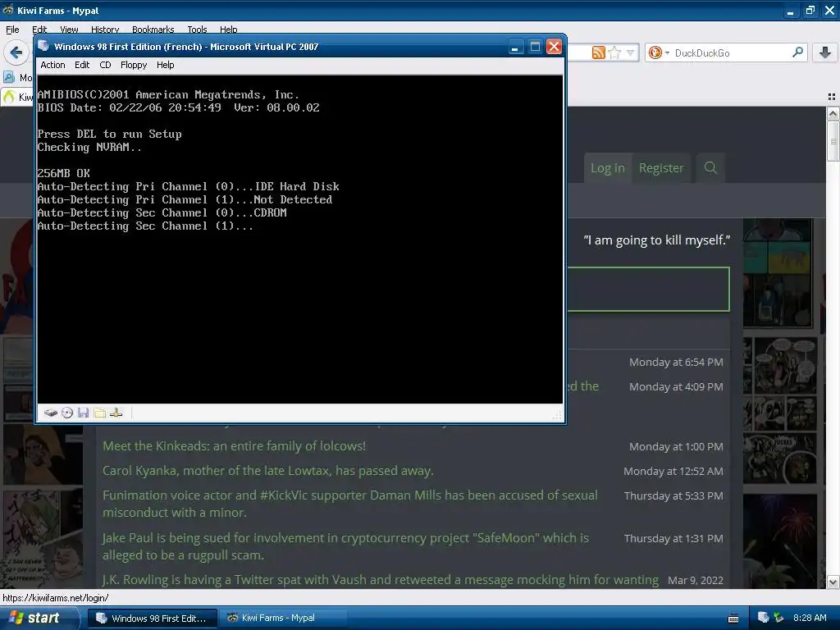This screenshot has height=630, width=840.
Task: Click the tab groups grid icon
Action: [832, 97]
